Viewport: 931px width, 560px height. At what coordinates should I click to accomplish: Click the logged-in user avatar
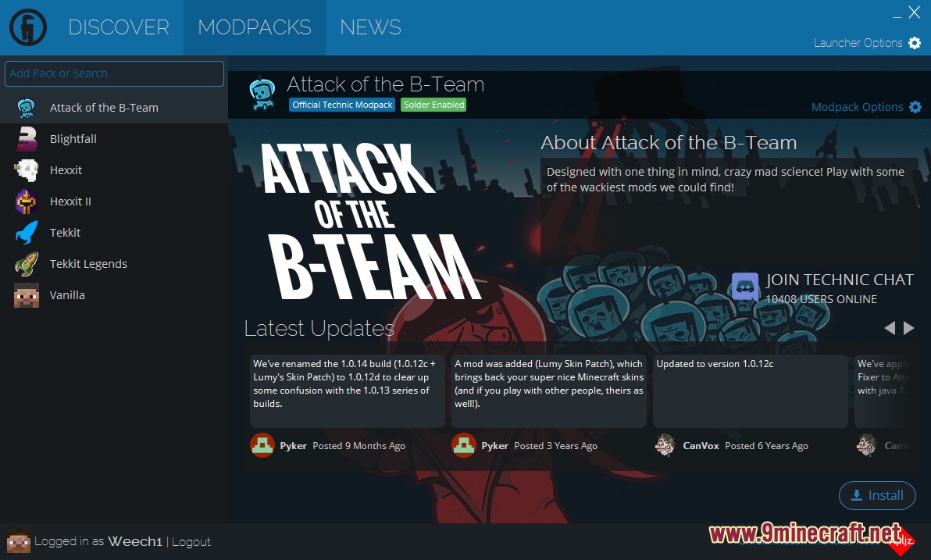pyautogui.click(x=18, y=541)
